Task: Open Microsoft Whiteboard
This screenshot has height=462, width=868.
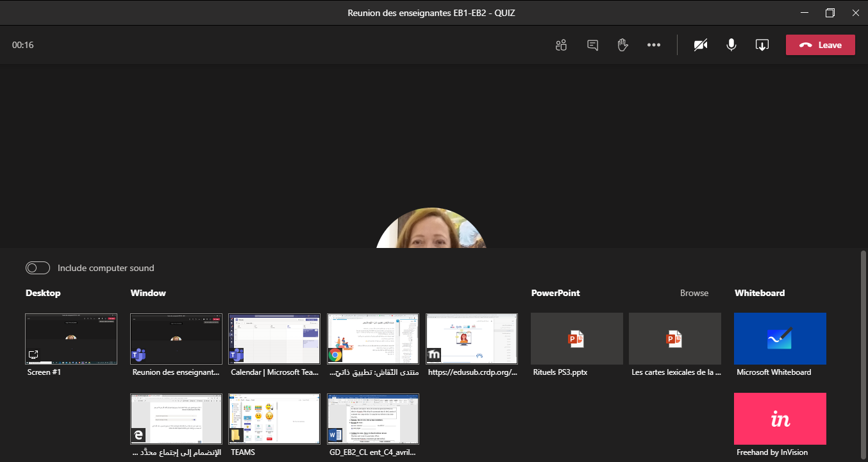Action: [780, 338]
